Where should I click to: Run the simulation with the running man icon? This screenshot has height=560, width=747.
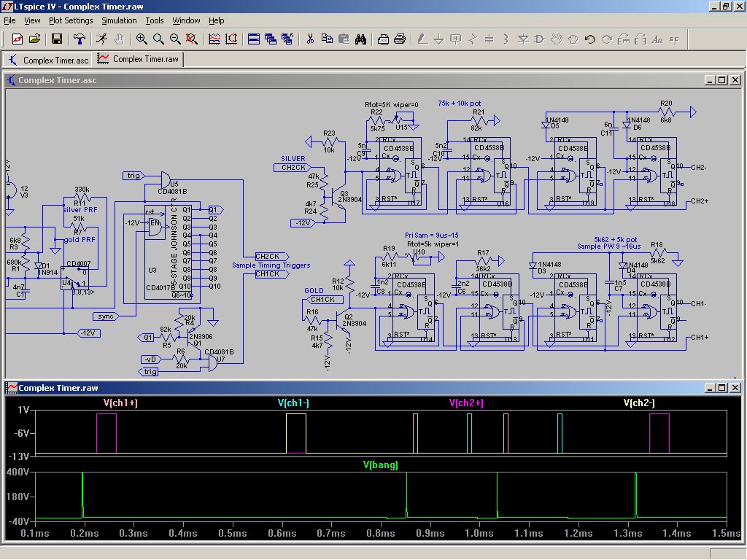(101, 39)
